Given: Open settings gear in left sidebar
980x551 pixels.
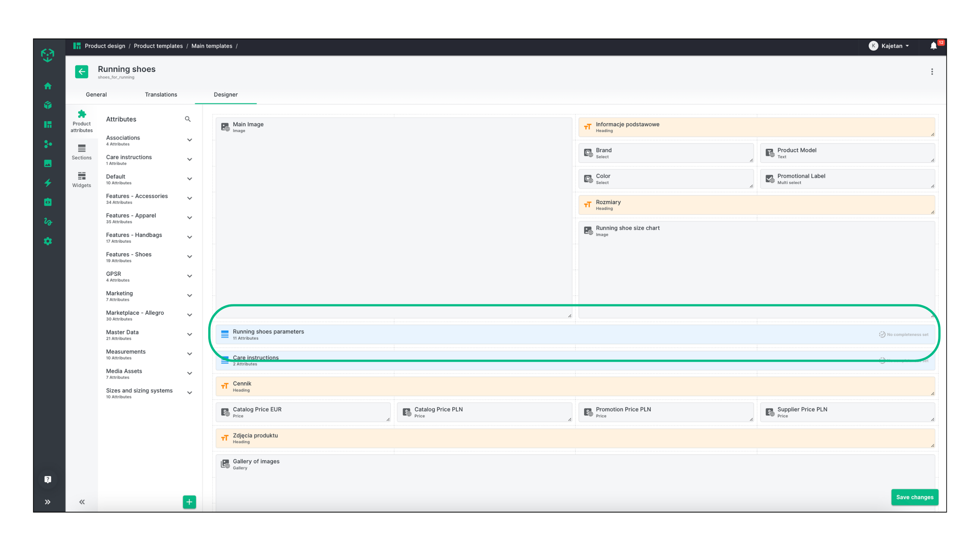Looking at the screenshot, I should [x=48, y=241].
